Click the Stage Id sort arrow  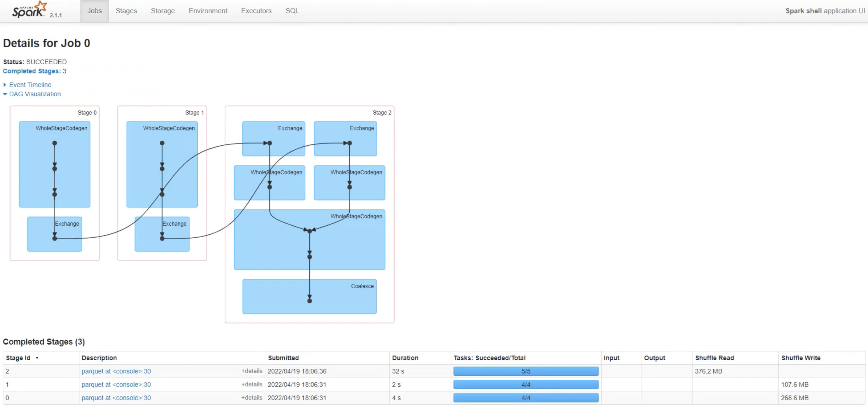[37, 358]
